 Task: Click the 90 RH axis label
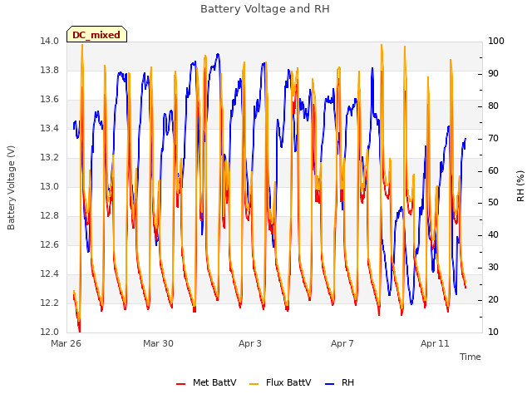493,74
